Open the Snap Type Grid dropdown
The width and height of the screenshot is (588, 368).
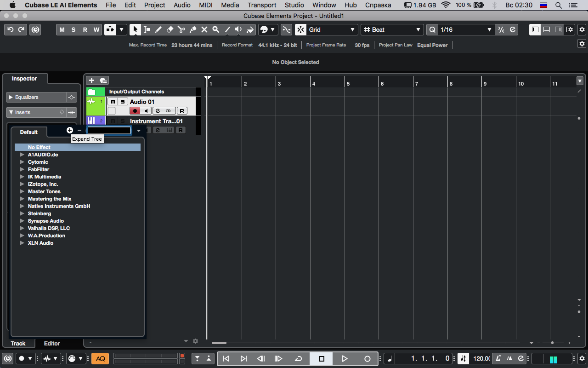[x=333, y=29]
